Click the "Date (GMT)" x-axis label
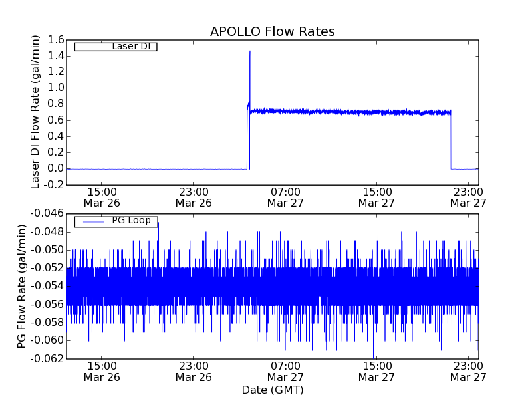 click(x=273, y=390)
